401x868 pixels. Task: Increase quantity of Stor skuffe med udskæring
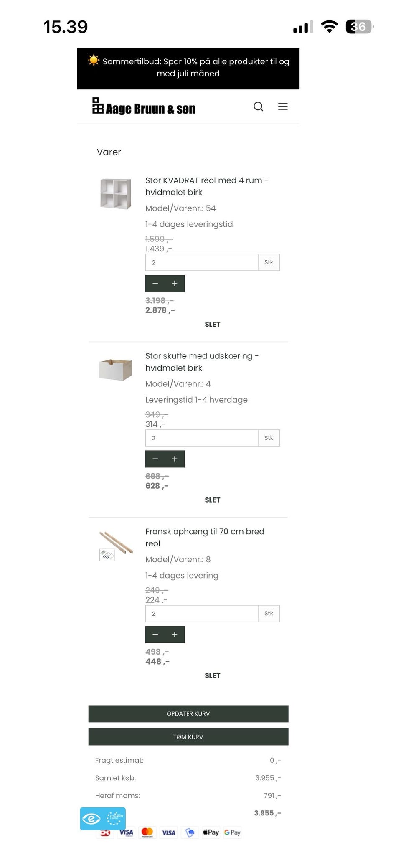click(175, 459)
